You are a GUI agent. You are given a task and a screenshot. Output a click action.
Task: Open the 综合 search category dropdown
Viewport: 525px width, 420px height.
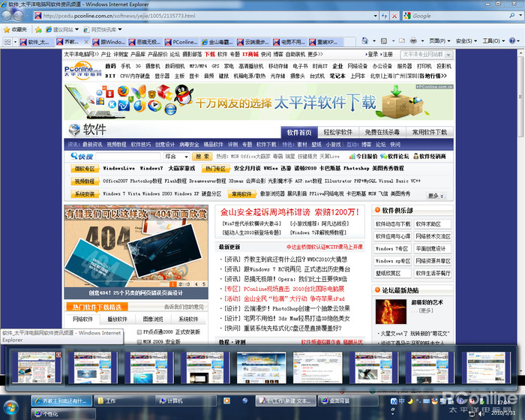pyautogui.click(x=176, y=157)
